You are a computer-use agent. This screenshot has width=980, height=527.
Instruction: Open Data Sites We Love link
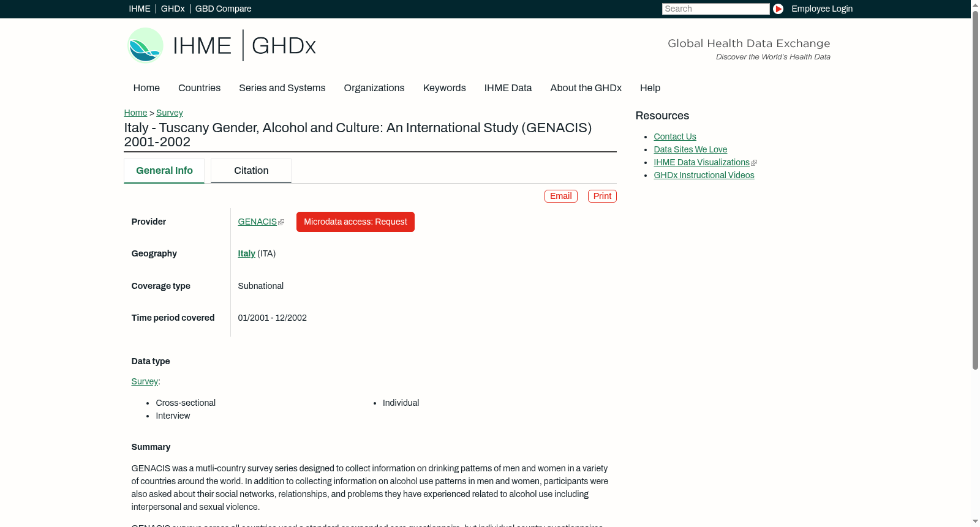click(690, 149)
